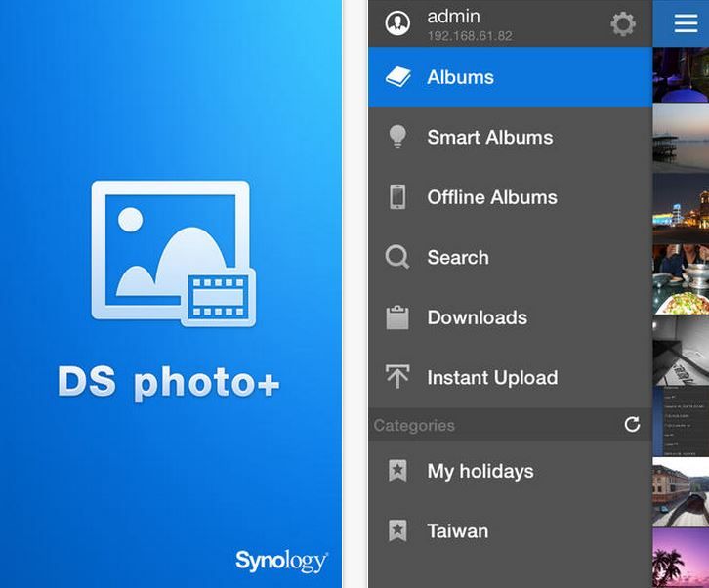
Task: Open the food dish photo thumbnail
Action: point(681,279)
